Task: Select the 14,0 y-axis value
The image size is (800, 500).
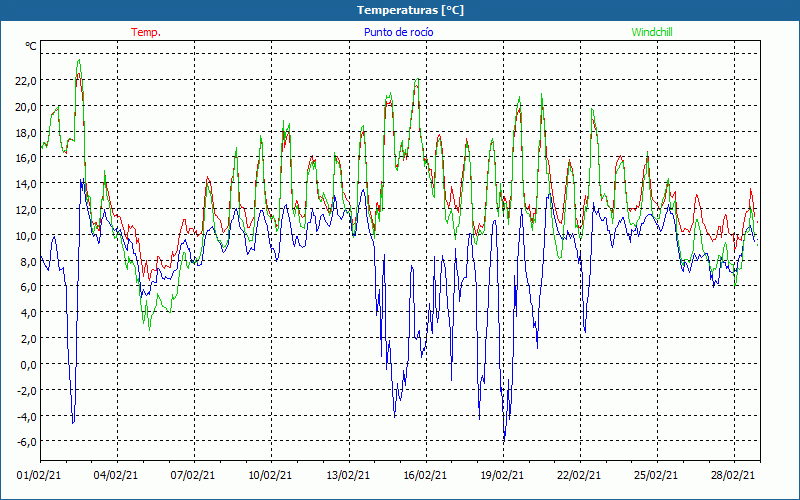Action: [x=26, y=184]
